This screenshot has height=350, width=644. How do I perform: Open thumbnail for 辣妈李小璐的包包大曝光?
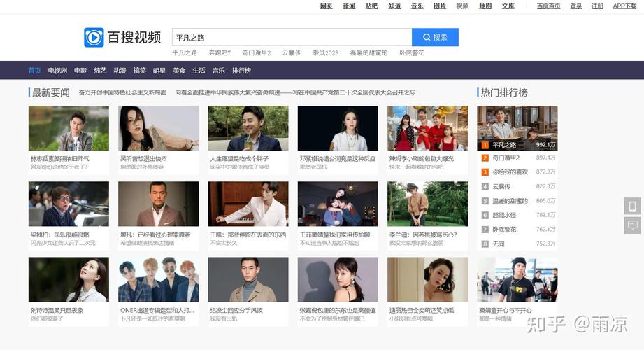click(x=427, y=128)
